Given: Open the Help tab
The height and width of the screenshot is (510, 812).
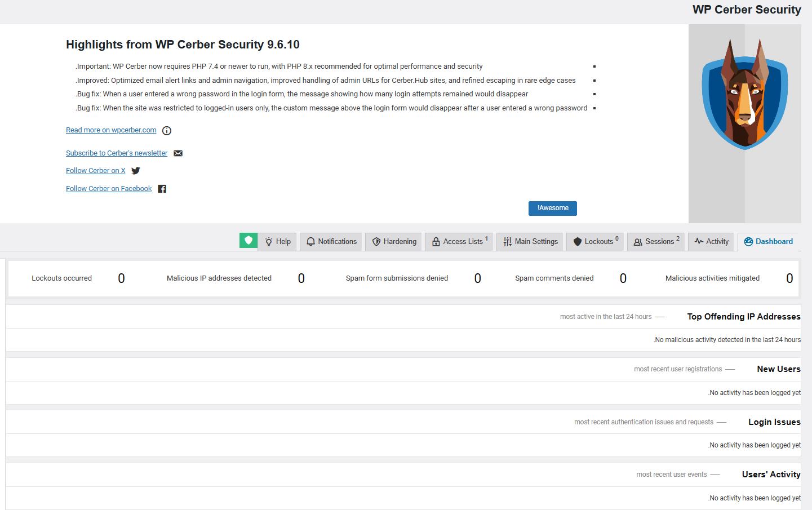Looking at the screenshot, I should [278, 241].
